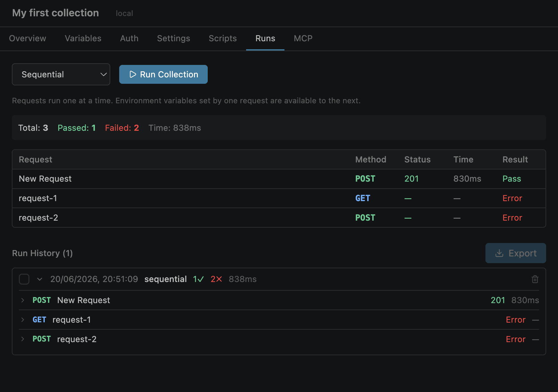558x392 pixels.
Task: Click the 830ms time cell in table
Action: (x=467, y=179)
